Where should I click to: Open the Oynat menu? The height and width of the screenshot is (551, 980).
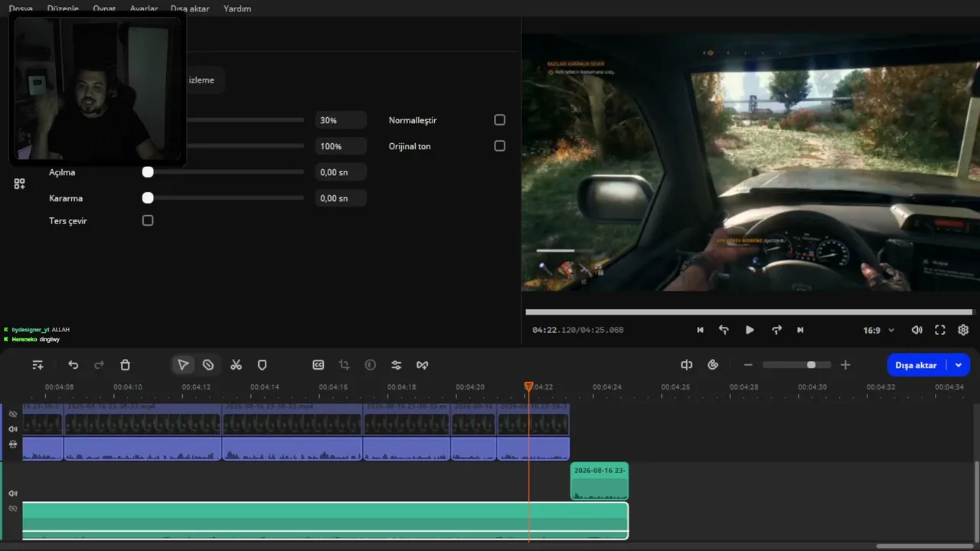click(104, 8)
